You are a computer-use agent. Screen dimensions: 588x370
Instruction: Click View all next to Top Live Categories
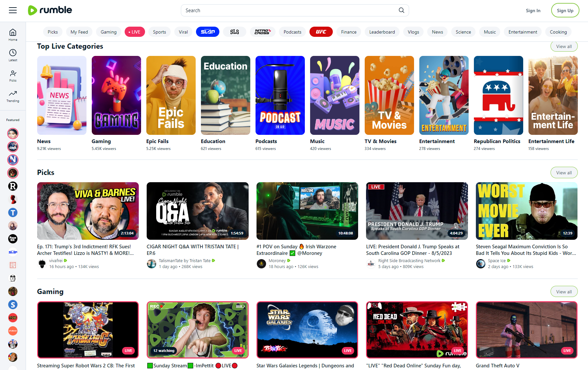coord(564,46)
